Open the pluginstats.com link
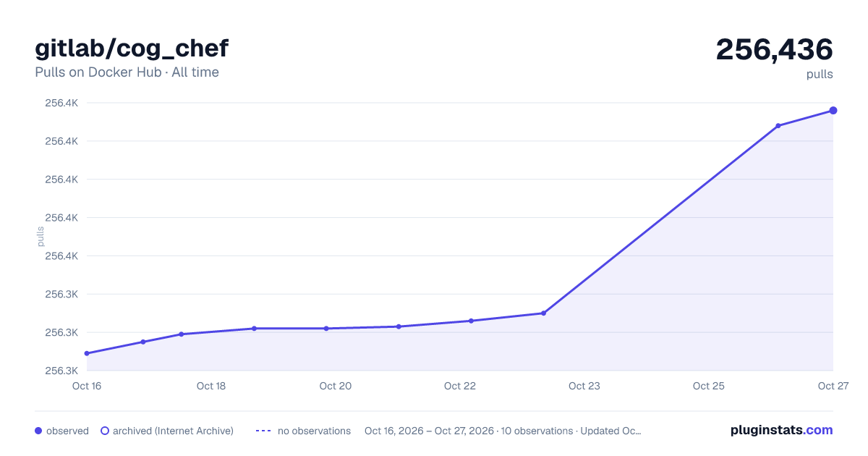The height and width of the screenshot is (456, 868). (x=781, y=430)
